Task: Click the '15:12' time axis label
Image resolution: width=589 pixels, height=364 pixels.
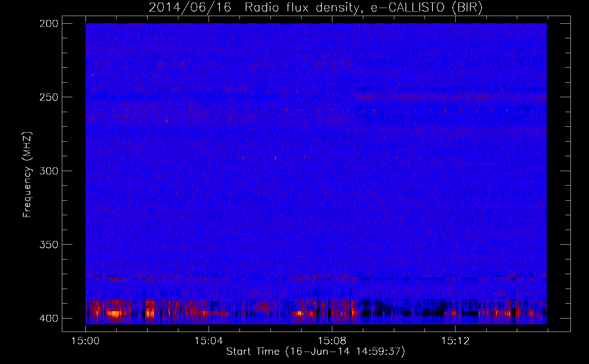Action: [455, 341]
